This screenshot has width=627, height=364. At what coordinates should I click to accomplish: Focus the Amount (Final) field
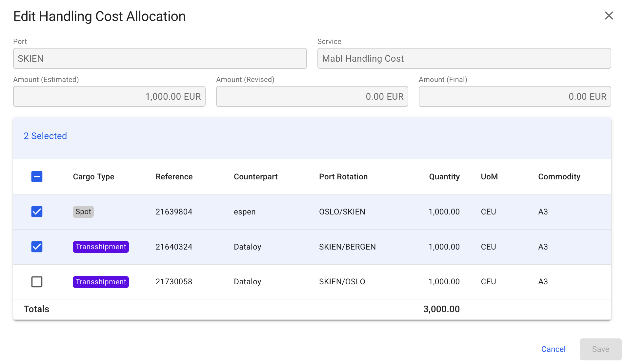[x=515, y=97]
